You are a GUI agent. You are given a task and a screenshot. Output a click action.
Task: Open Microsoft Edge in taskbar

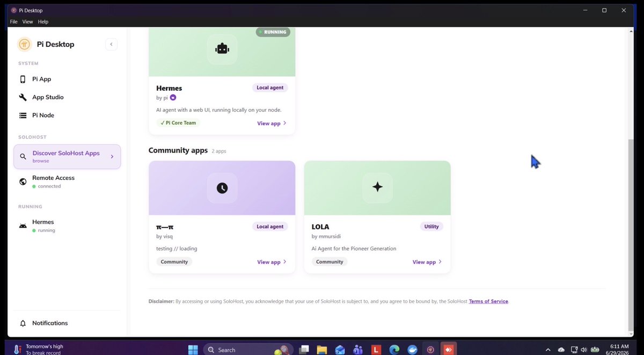tap(394, 350)
